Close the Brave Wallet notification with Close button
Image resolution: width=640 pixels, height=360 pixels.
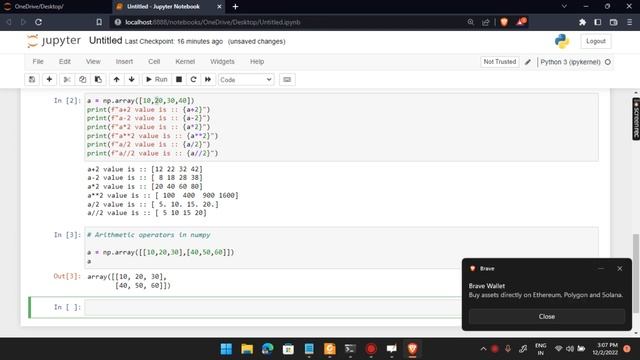(x=547, y=317)
